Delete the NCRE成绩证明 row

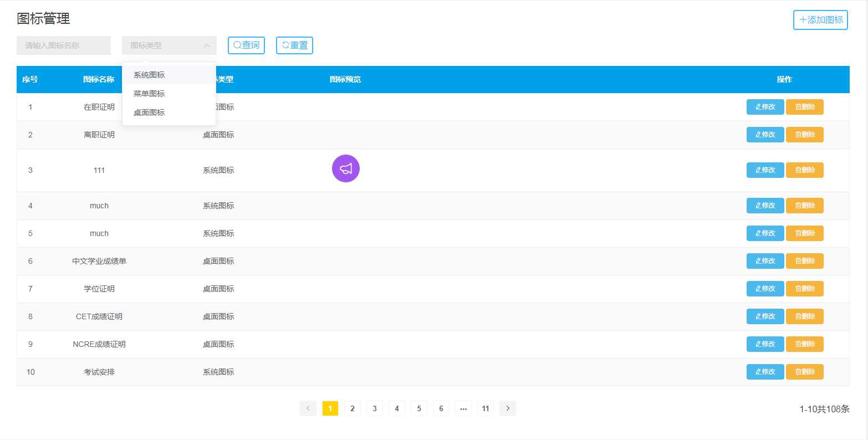tap(805, 344)
